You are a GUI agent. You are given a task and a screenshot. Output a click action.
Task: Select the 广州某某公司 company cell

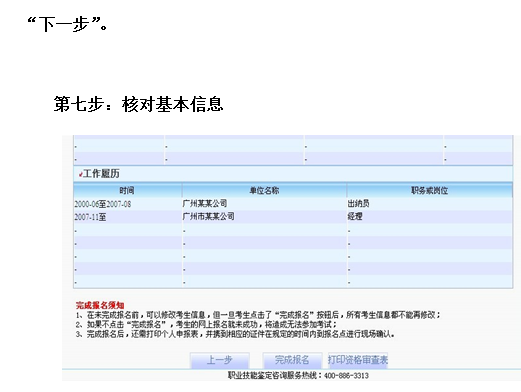coord(205,203)
